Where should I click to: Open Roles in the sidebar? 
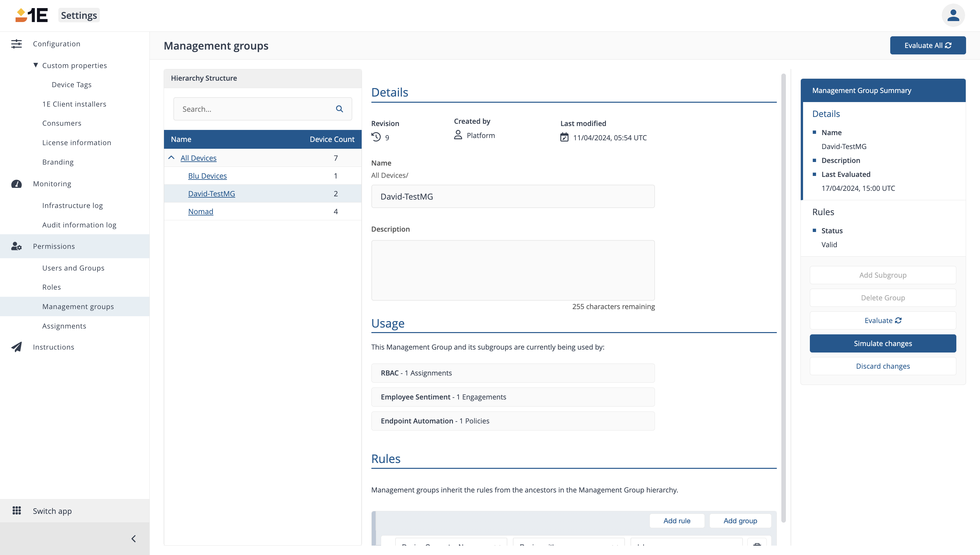point(52,287)
